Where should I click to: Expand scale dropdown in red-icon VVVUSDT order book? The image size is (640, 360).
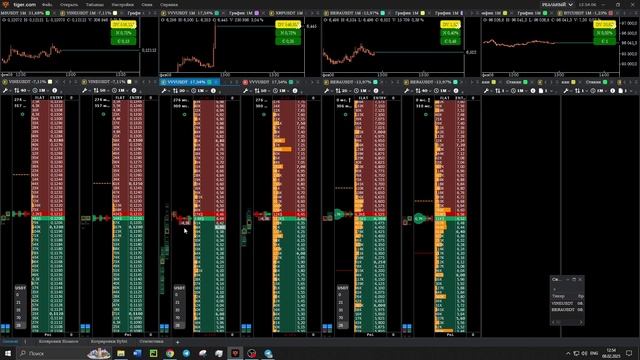coord(261,90)
